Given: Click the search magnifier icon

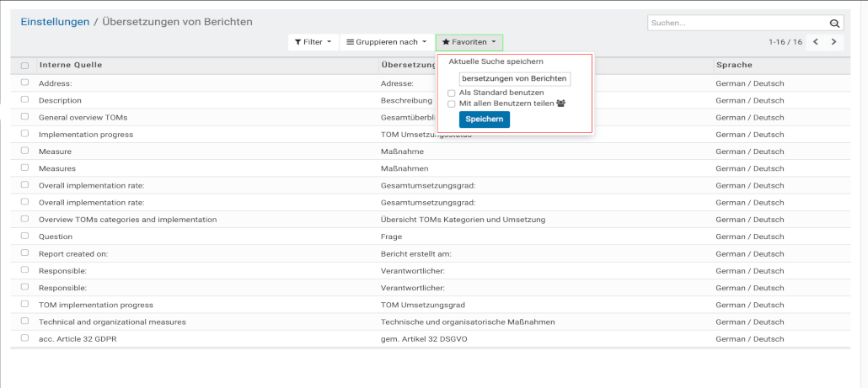Looking at the screenshot, I should 834,24.
